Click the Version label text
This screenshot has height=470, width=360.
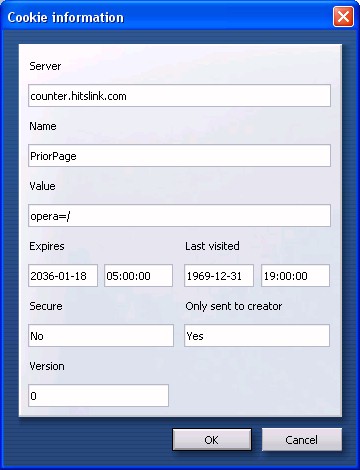pyautogui.click(x=47, y=366)
